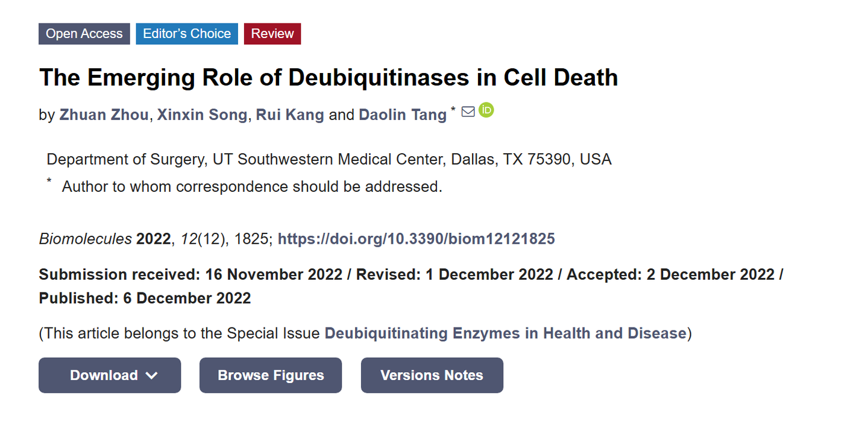Open the green ORCID iD icon
The height and width of the screenshot is (424, 868).
(x=486, y=110)
